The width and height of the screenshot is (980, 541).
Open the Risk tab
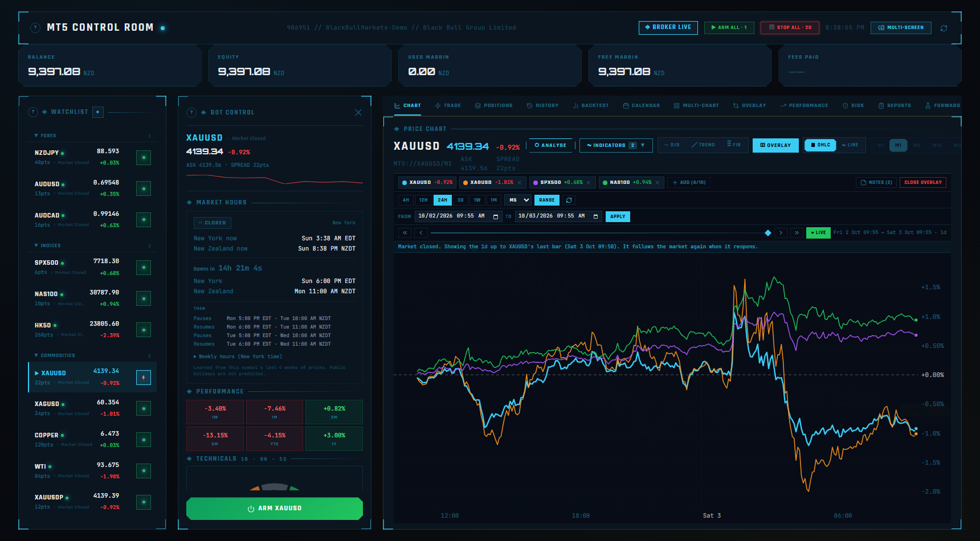pos(853,105)
